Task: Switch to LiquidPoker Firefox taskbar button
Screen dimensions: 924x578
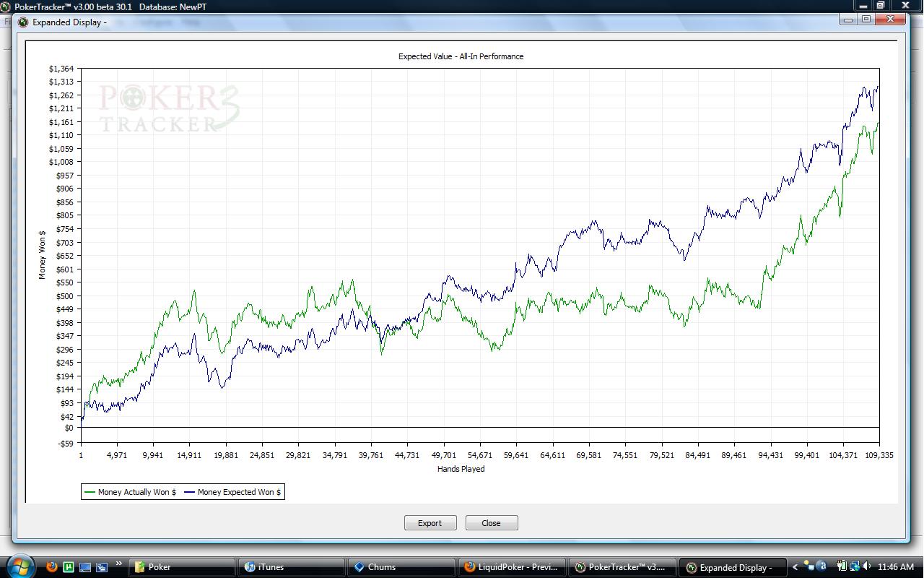Action: 513,567
